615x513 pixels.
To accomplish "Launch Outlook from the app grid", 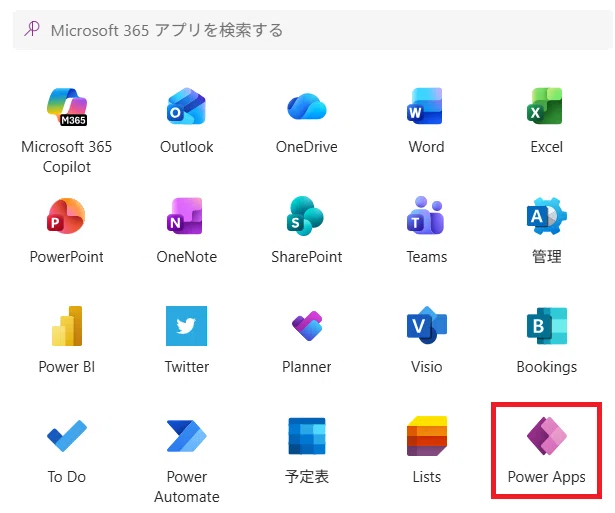I will coord(186,106).
